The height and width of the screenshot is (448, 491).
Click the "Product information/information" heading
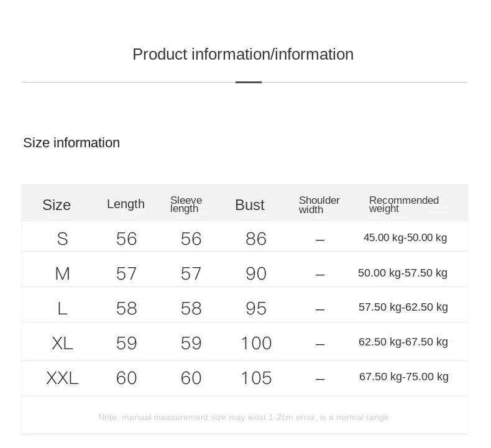pos(243,55)
